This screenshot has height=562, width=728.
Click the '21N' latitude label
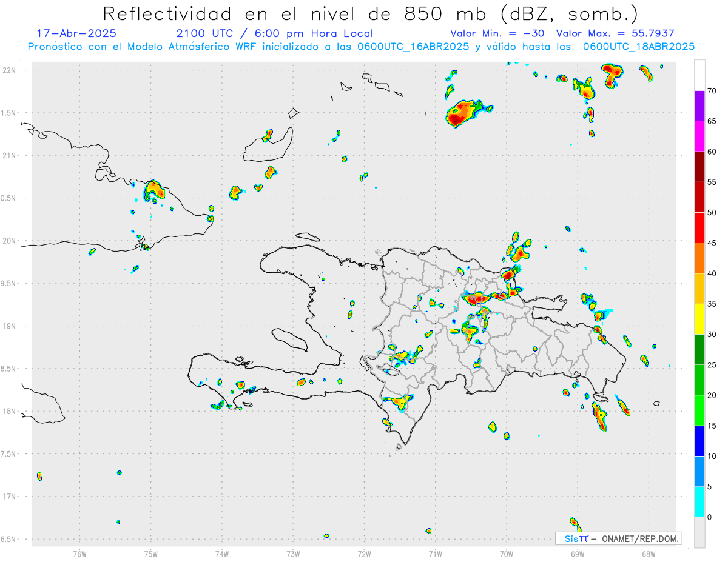pyautogui.click(x=10, y=156)
